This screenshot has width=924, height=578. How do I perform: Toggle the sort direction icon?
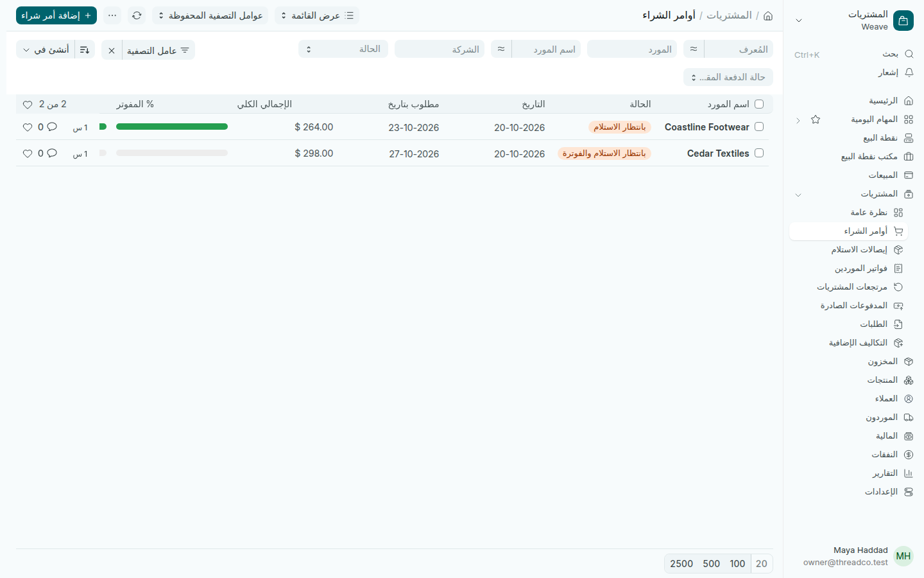tap(85, 50)
